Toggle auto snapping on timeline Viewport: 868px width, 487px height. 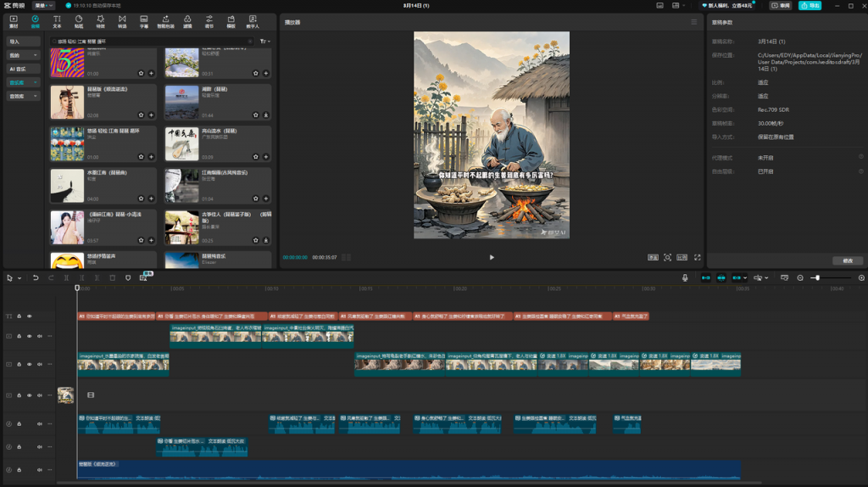[x=721, y=277]
